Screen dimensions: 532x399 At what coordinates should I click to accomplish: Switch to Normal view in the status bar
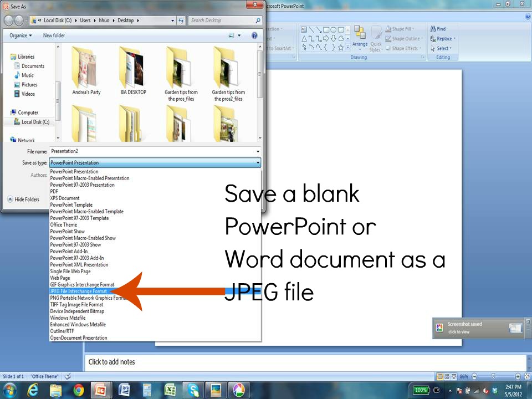pyautogui.click(x=440, y=376)
